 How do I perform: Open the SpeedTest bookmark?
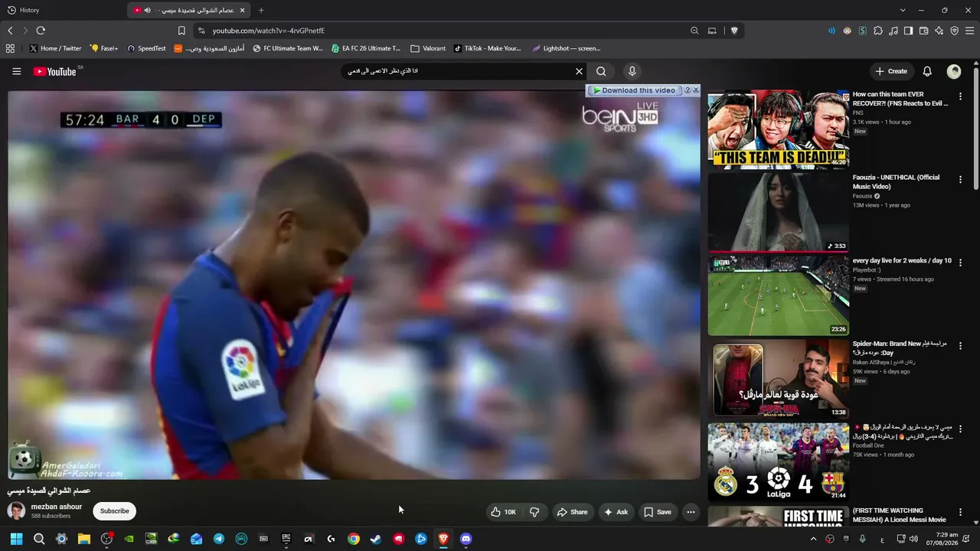pos(146,48)
